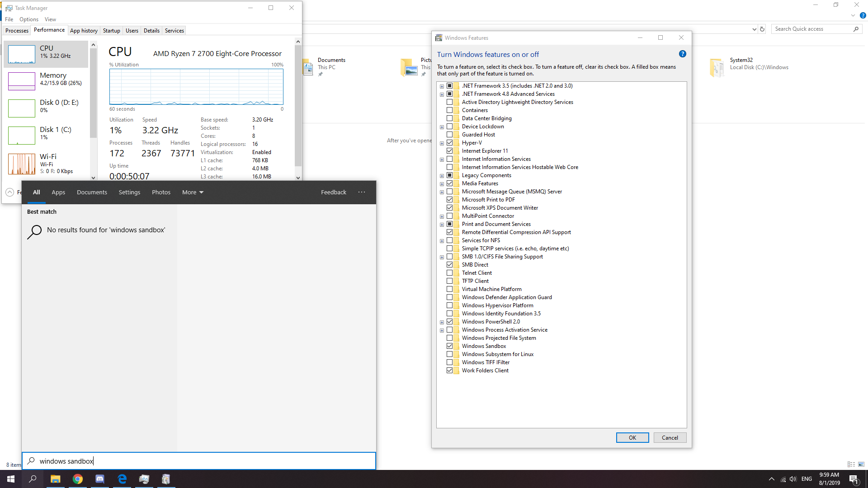Switch Explorer to details view

851,465
